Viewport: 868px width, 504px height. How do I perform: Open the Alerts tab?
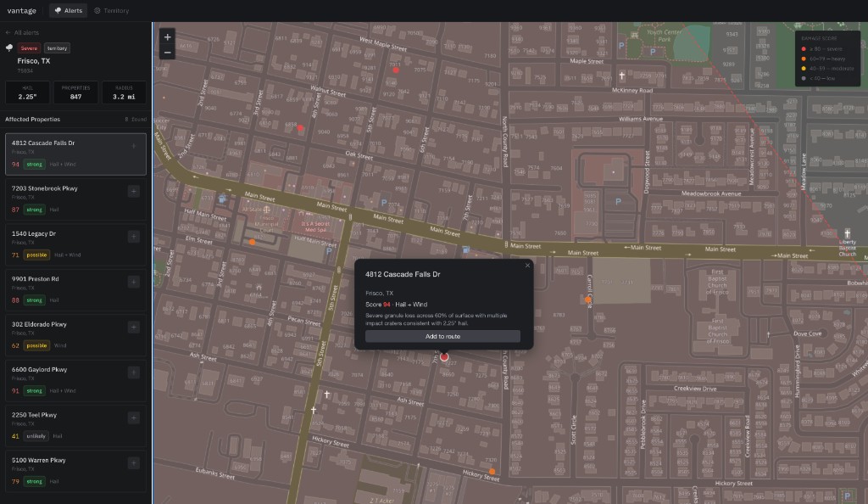[x=68, y=10]
